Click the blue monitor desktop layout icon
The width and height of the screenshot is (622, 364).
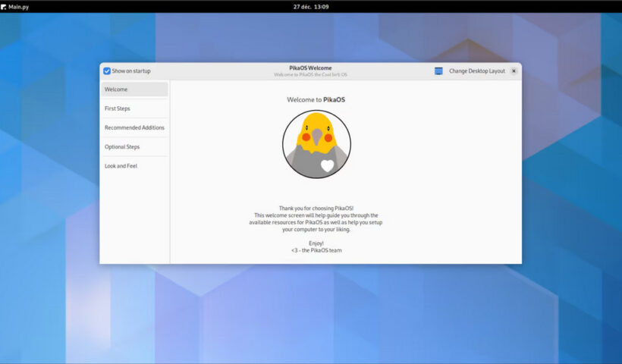(x=438, y=71)
